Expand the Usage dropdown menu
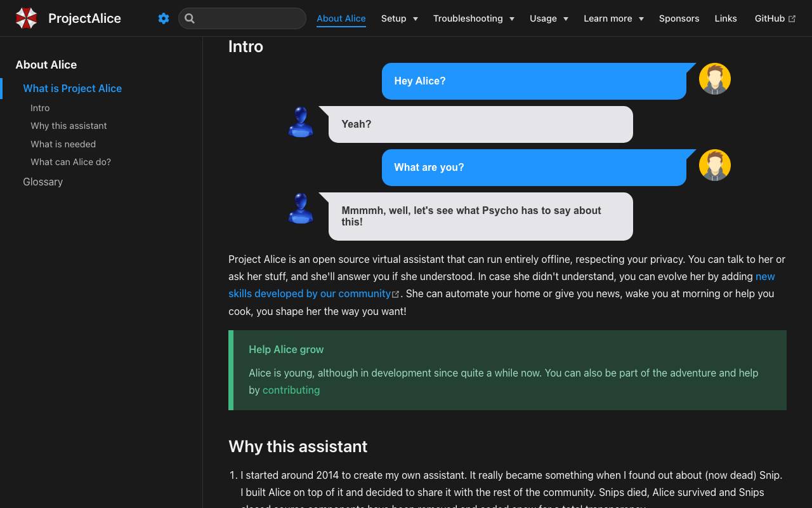The image size is (812, 508). click(549, 18)
